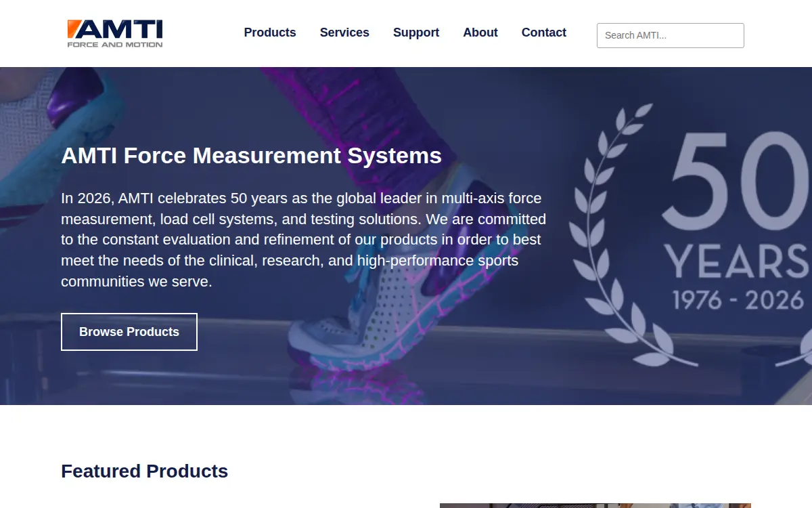Open the About menu

(480, 33)
